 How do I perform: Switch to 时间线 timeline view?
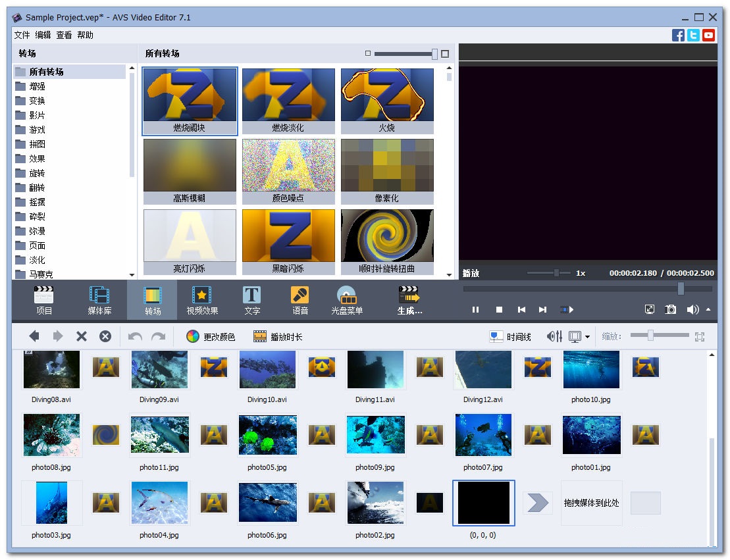pos(510,336)
